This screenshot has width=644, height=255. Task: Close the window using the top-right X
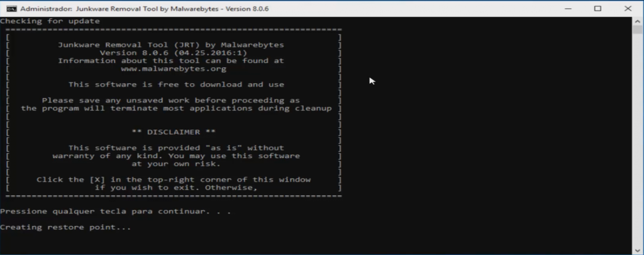(x=628, y=9)
